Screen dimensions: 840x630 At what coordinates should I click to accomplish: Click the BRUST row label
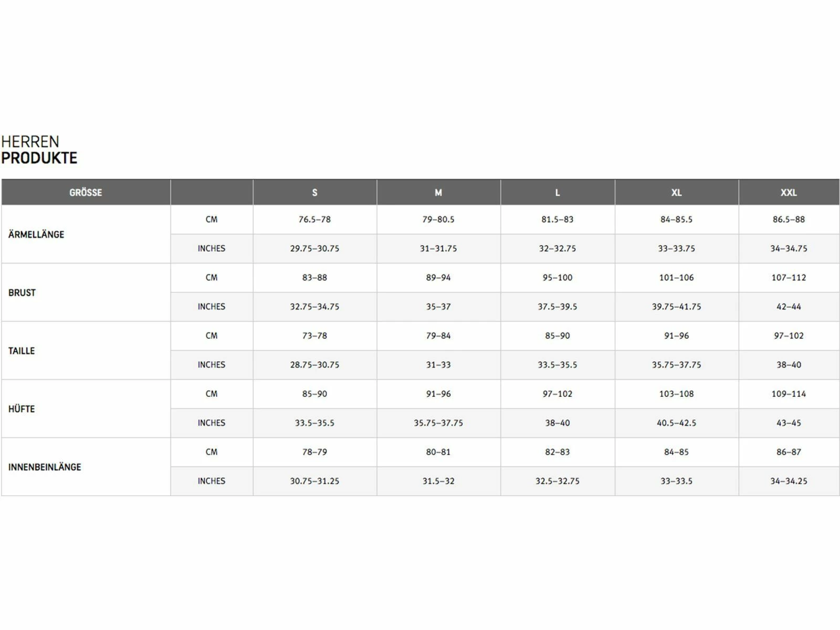22,293
